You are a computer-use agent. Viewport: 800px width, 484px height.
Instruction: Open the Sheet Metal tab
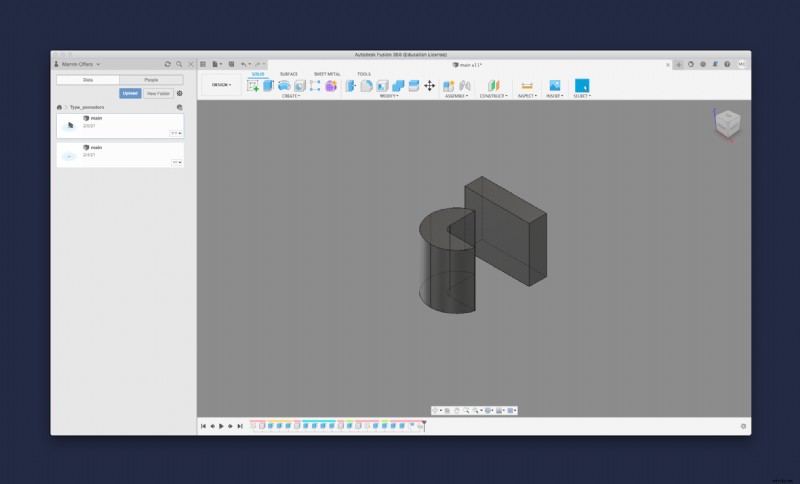coord(326,74)
